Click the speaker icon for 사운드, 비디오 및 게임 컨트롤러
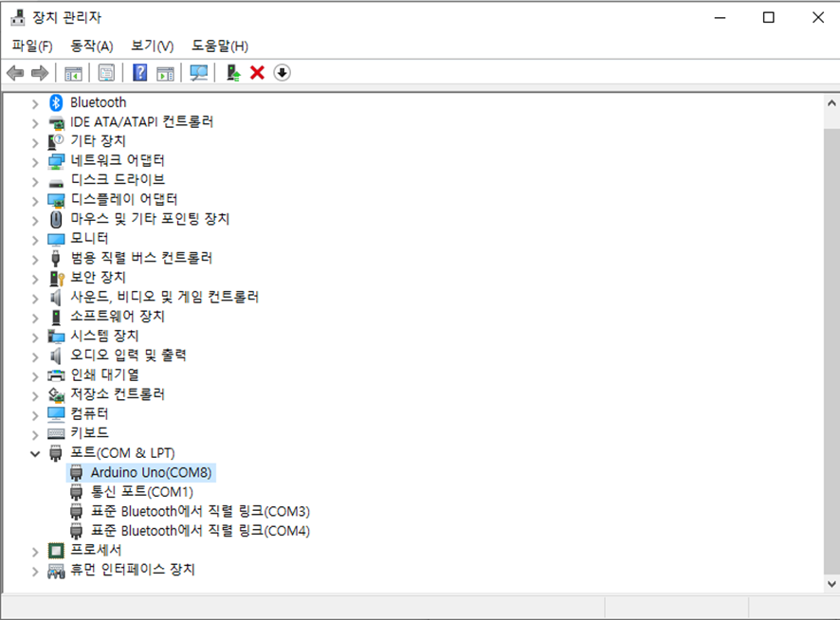Viewport: 840px width, 620px height. [56, 297]
